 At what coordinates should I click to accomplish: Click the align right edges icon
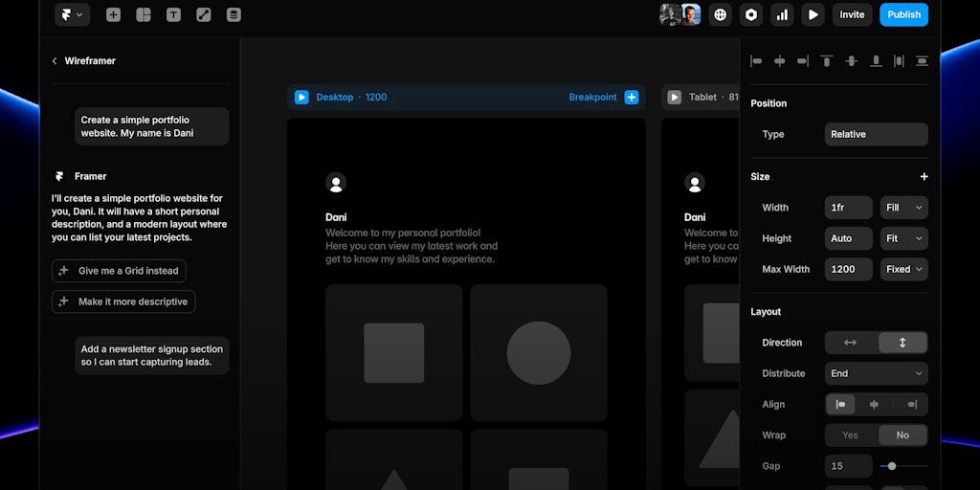point(803,60)
